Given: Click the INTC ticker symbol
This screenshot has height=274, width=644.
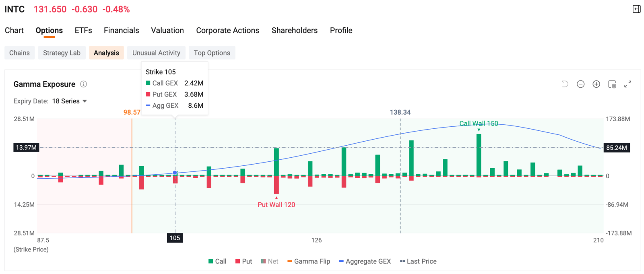Looking at the screenshot, I should coord(14,9).
